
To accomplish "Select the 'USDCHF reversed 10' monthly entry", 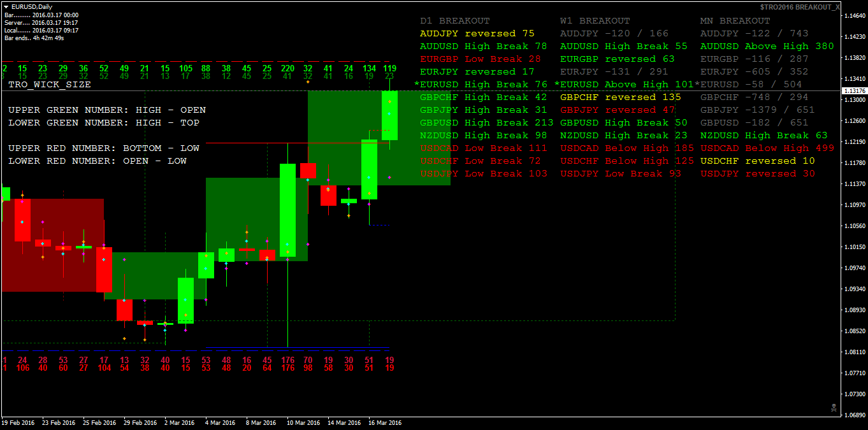I will pos(758,161).
